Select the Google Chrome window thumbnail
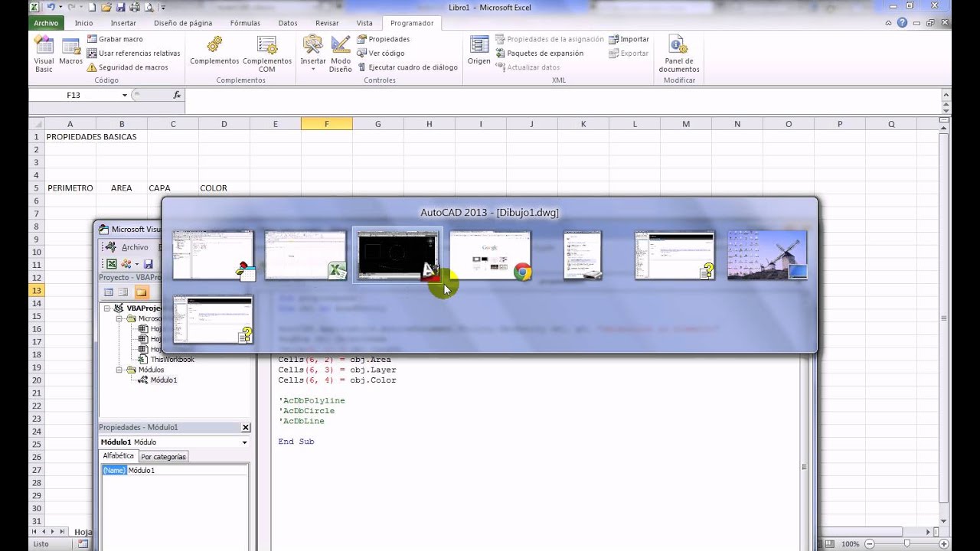Screen dimensions: 980x551 pos(490,255)
